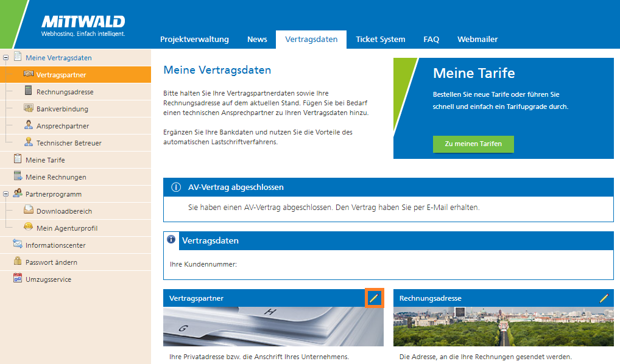Open Meine Vertragsdaten in the sidebar
This screenshot has width=620, height=364.
(58, 58)
